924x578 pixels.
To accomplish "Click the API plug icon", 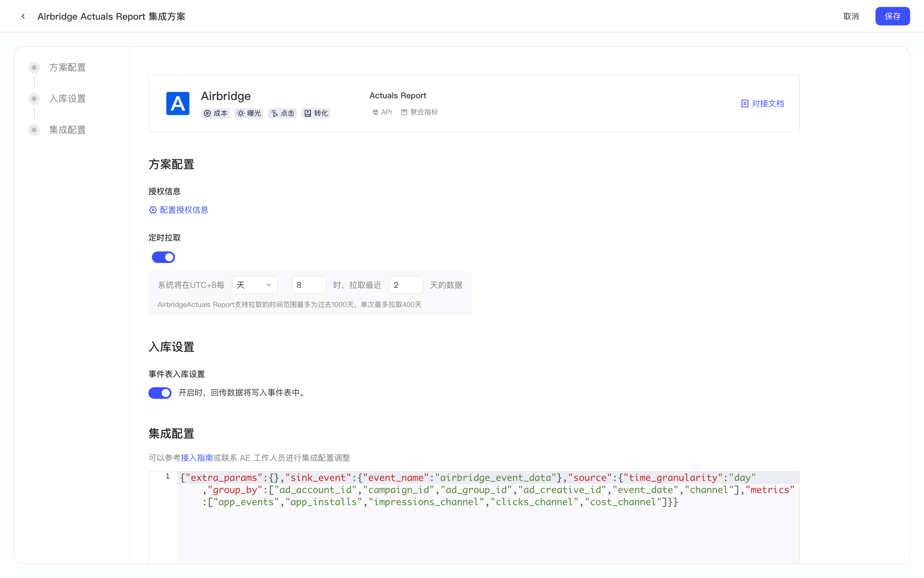I will [x=375, y=112].
